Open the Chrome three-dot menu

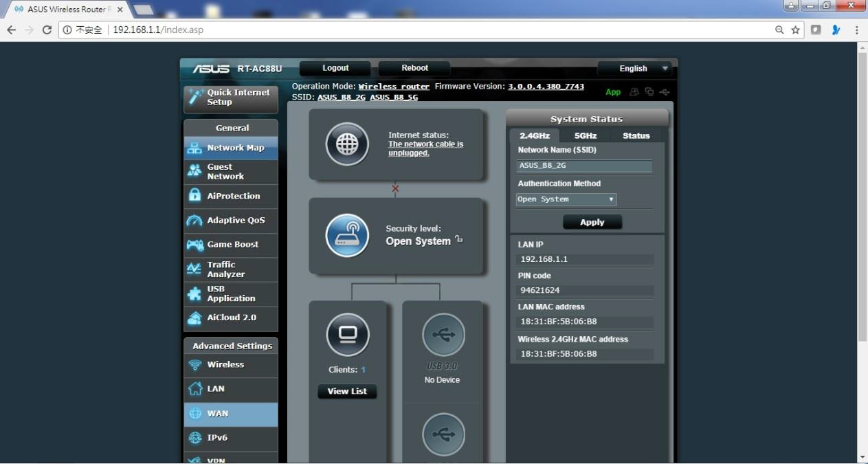tap(857, 30)
